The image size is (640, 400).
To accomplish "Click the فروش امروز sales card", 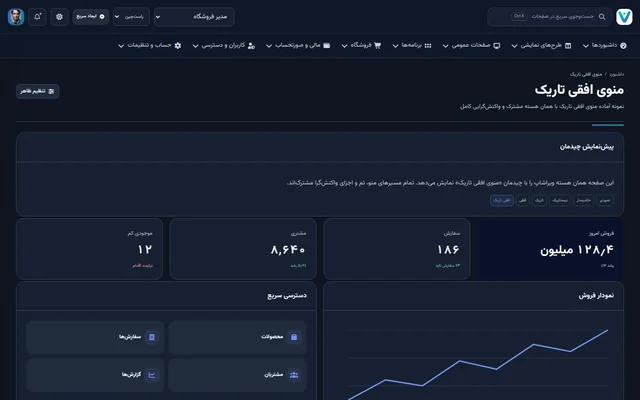I will [x=550, y=249].
